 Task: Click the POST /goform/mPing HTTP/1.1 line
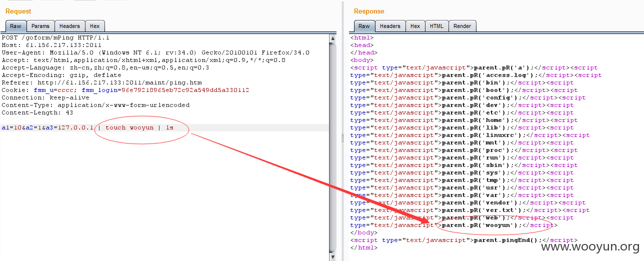pos(55,37)
